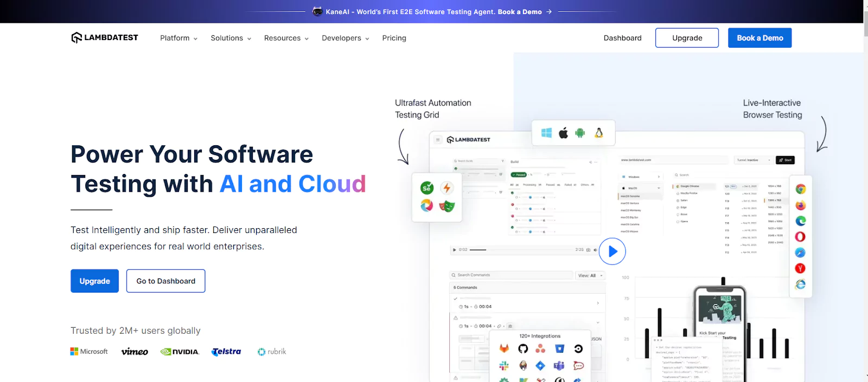Click the LambdaTest logo in navbar

click(x=105, y=37)
